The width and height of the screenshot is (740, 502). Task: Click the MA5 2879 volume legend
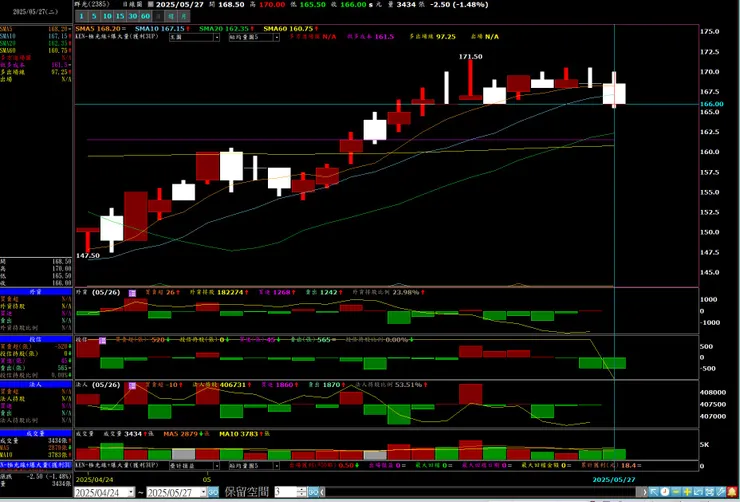(x=181, y=434)
